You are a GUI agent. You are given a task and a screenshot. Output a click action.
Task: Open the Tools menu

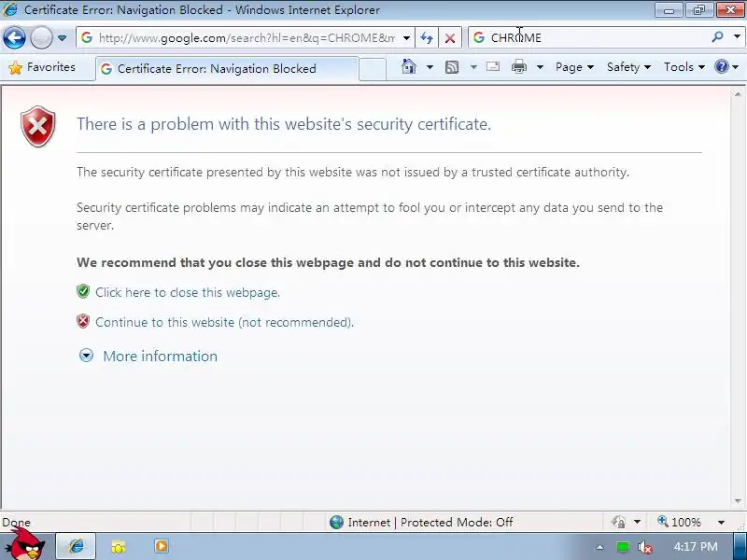click(684, 67)
